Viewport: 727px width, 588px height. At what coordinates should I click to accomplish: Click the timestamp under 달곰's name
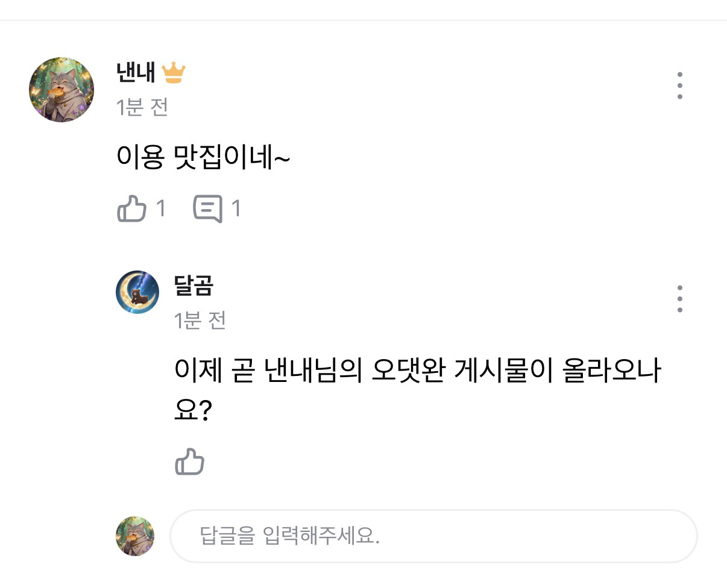200,321
